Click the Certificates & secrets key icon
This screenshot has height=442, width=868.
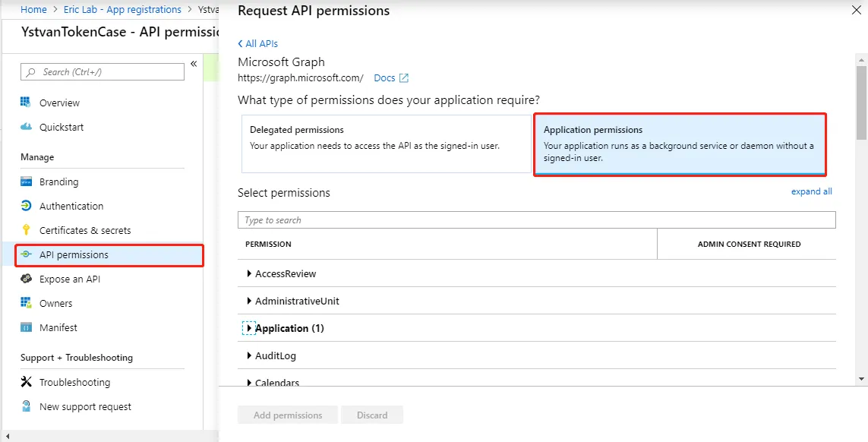tap(26, 230)
